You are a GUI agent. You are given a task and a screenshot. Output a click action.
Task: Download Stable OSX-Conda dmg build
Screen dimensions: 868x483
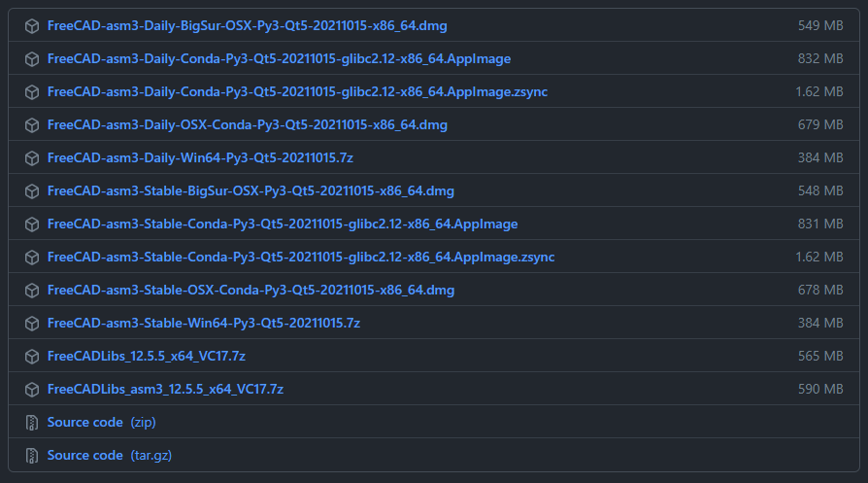pos(250,290)
